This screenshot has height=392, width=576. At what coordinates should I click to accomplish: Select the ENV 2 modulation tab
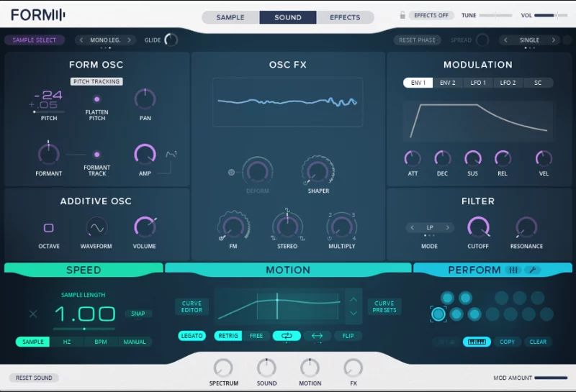(x=447, y=83)
